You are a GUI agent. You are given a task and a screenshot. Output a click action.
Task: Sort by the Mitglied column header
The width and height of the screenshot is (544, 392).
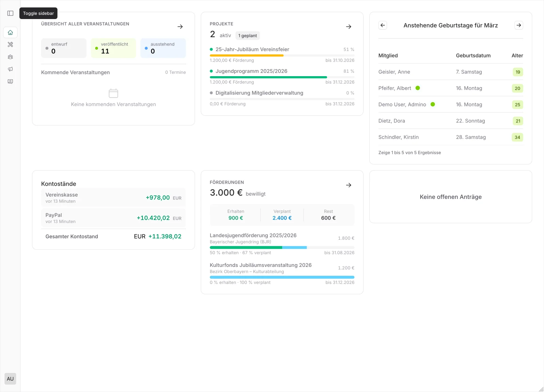(x=388, y=55)
